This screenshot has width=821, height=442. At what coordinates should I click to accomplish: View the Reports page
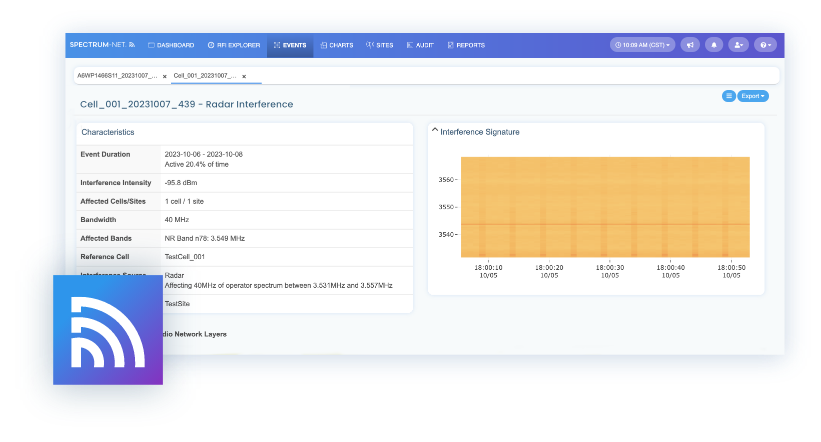466,45
